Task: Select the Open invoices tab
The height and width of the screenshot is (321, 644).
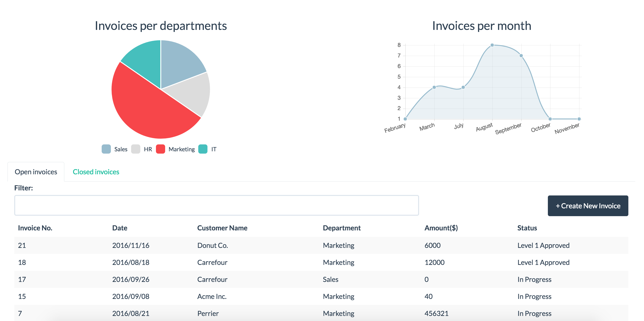Action: click(x=36, y=172)
